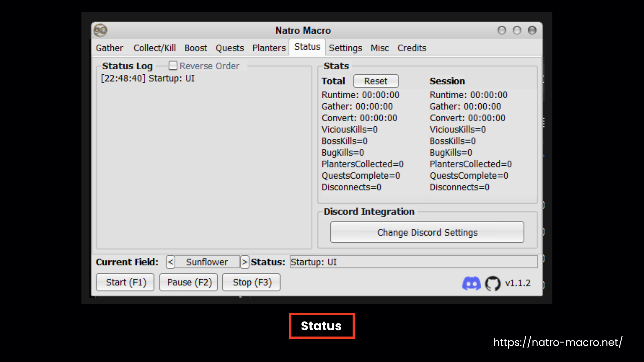Open the Settings tab
This screenshot has height=362, width=644.
[345, 48]
